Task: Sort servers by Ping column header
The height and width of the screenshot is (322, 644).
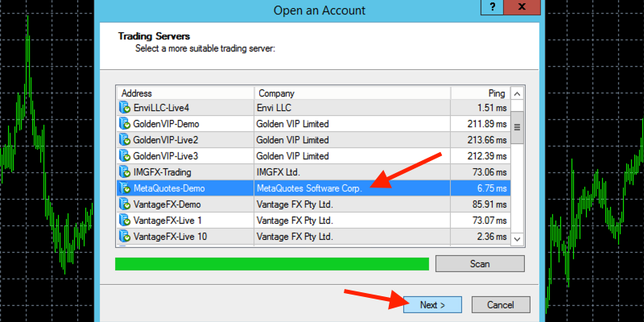Action: tap(481, 93)
